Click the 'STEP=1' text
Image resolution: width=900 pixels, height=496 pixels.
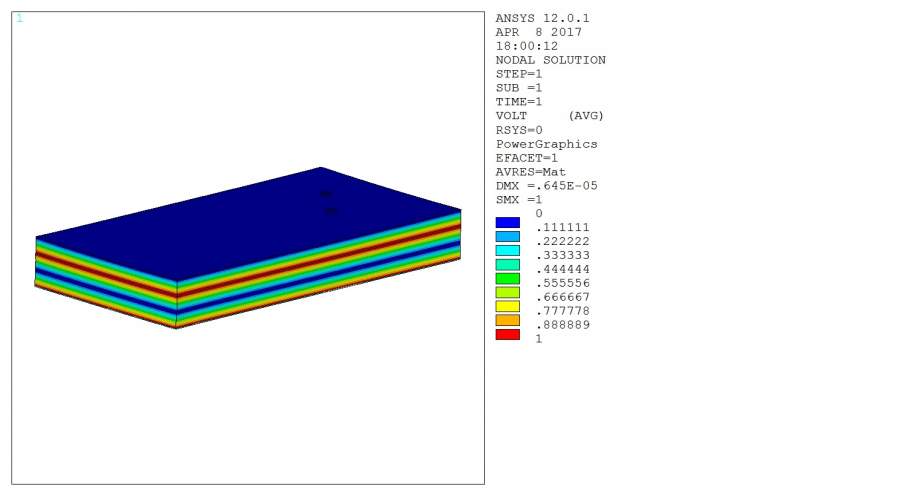(519, 74)
